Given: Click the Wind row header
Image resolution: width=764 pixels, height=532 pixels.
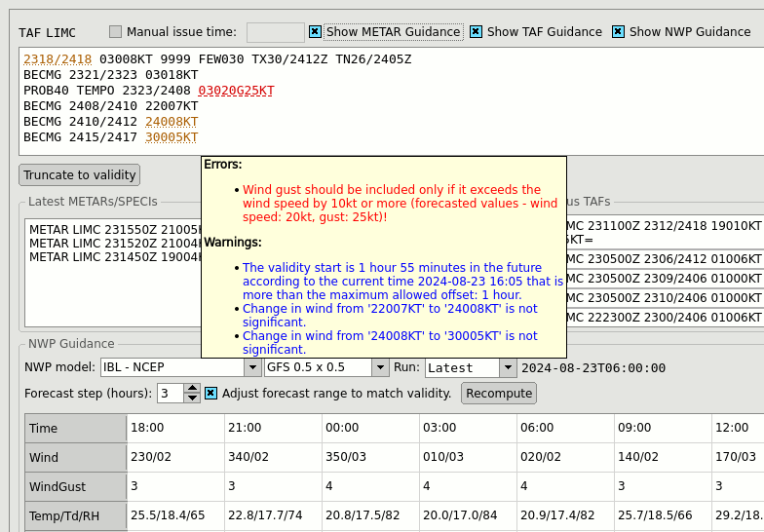Looking at the screenshot, I should coord(76,458).
